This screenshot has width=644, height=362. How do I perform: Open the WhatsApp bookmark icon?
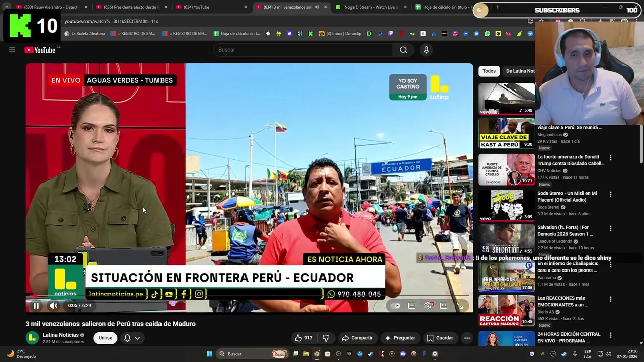click(x=487, y=34)
